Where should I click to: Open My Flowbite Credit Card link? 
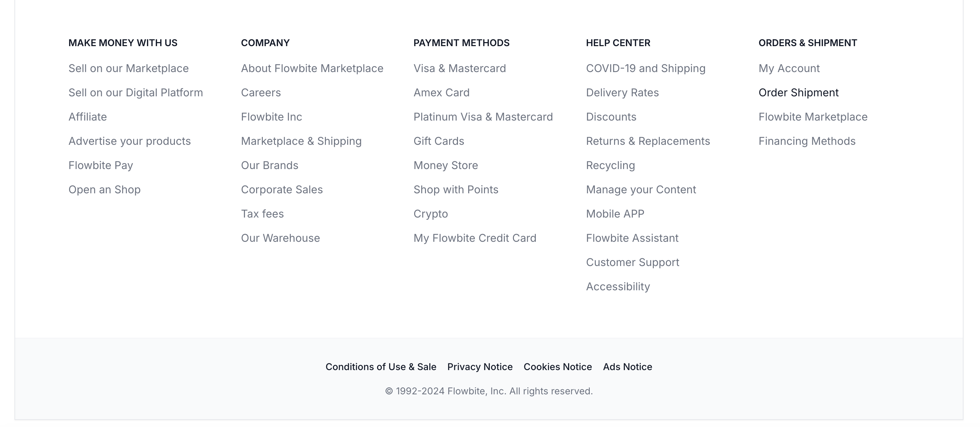pos(474,238)
